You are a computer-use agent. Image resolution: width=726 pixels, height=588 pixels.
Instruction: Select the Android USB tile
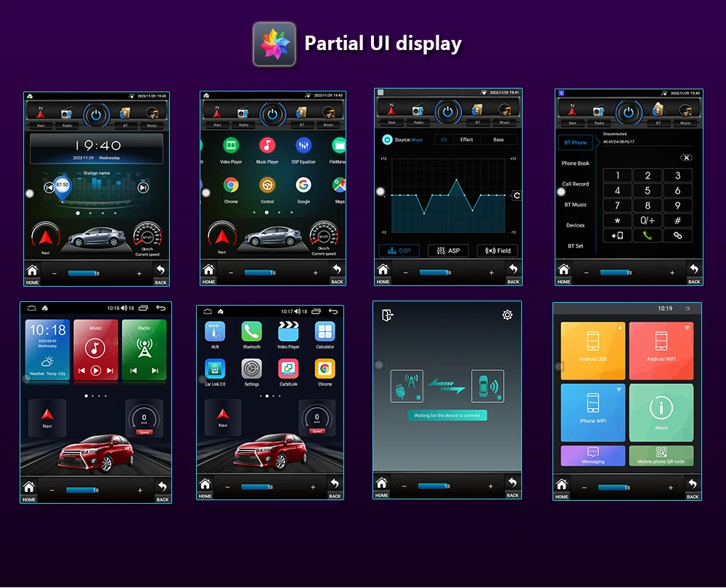coord(592,351)
